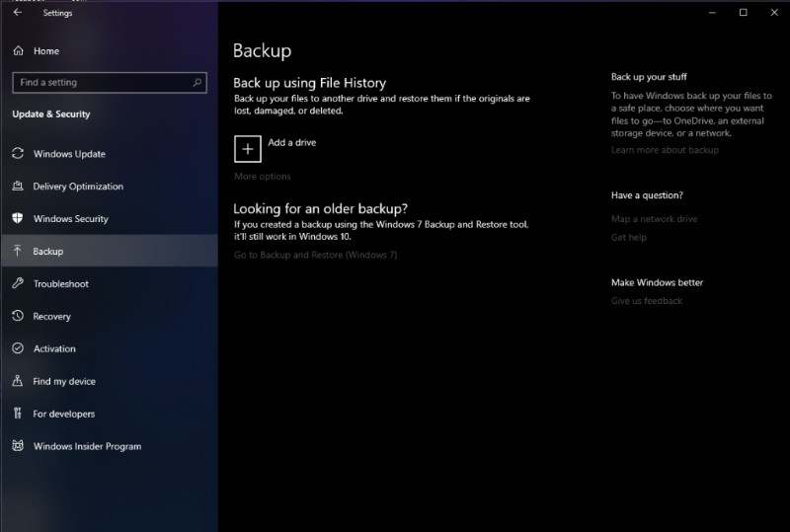Click the Back up your stuff heading
The width and height of the screenshot is (790, 532).
(x=649, y=77)
